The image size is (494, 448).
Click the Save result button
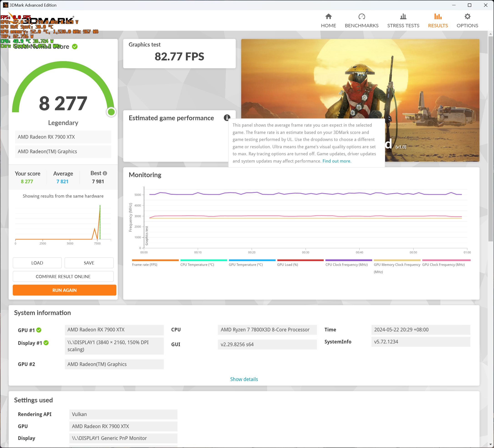pyautogui.click(x=89, y=263)
